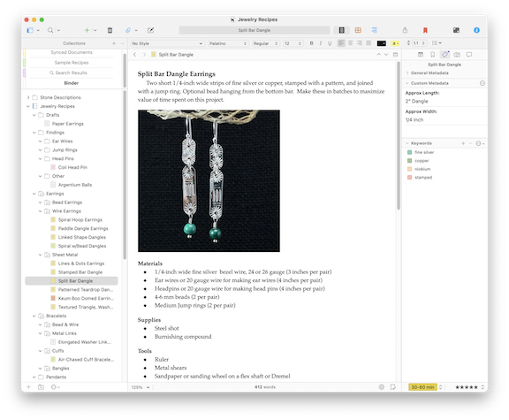
Task: Open Inspector Metadata tag tab icon
Action: coord(444,55)
